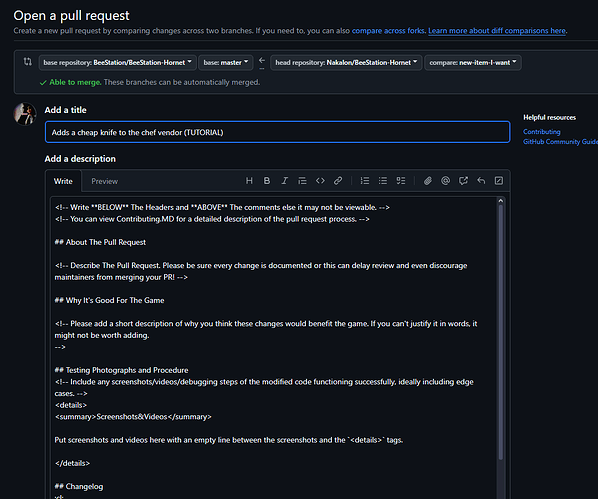Click the '## About The Pull Request' line
Image resolution: width=598 pixels, height=499 pixels.
coord(100,242)
